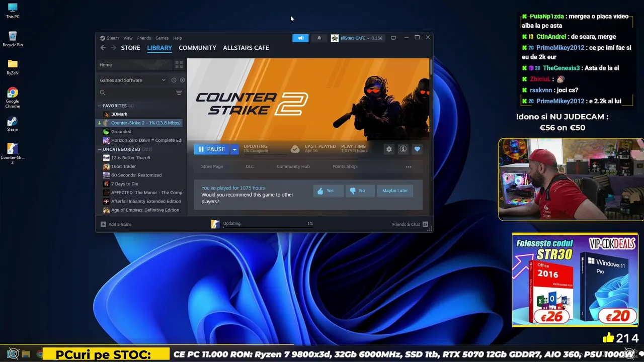
Task: Open the View menu
Action: click(x=128, y=38)
